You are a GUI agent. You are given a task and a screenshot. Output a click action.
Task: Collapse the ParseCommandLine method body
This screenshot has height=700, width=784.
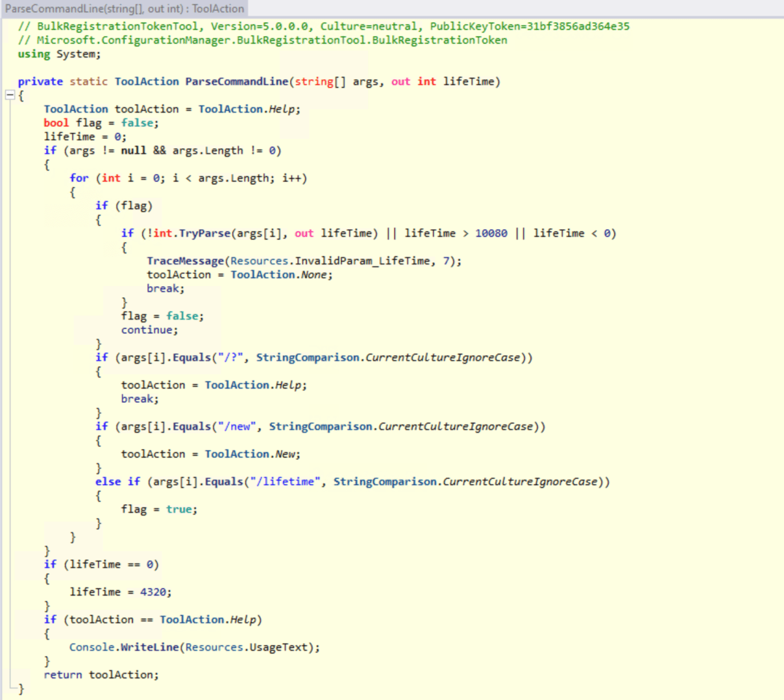10,95
